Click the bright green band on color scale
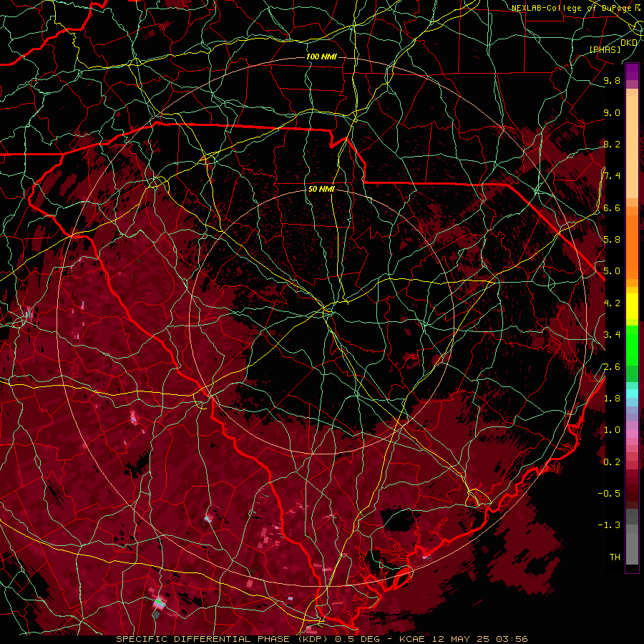644x644 pixels. click(x=632, y=346)
